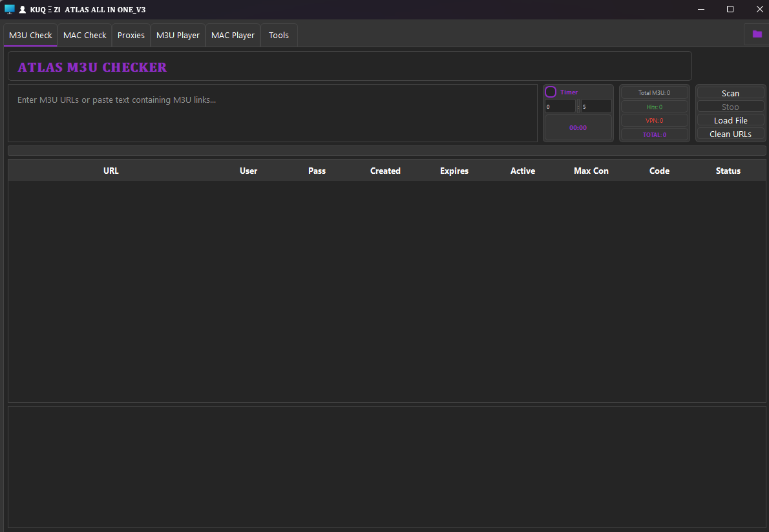Click the progress bar below the URL input
769x532 pixels.
386,151
